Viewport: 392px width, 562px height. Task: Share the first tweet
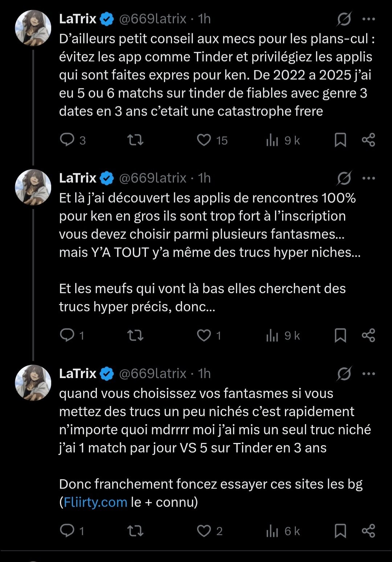(x=368, y=140)
